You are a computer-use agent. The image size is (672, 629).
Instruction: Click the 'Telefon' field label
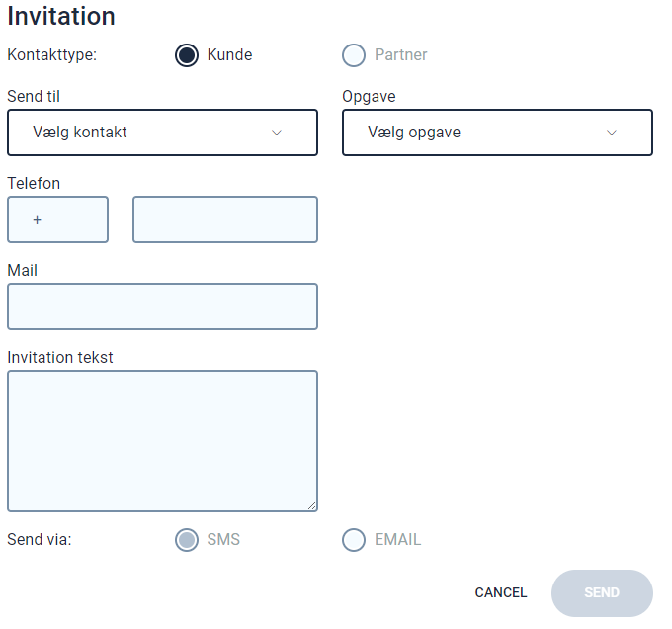(34, 184)
